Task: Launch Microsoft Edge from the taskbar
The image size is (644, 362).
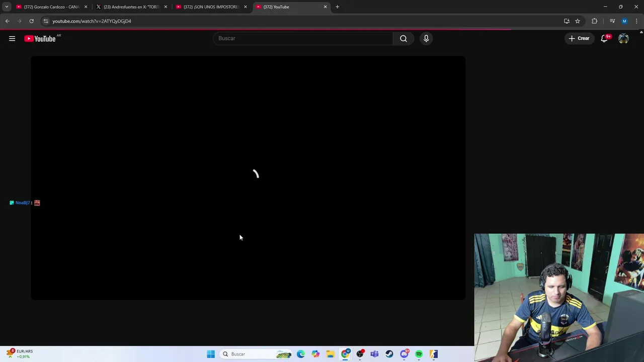Action: (x=301, y=354)
